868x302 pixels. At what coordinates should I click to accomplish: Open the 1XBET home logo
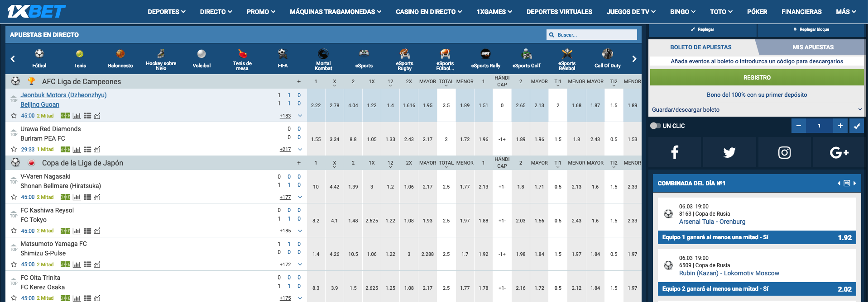coord(36,11)
